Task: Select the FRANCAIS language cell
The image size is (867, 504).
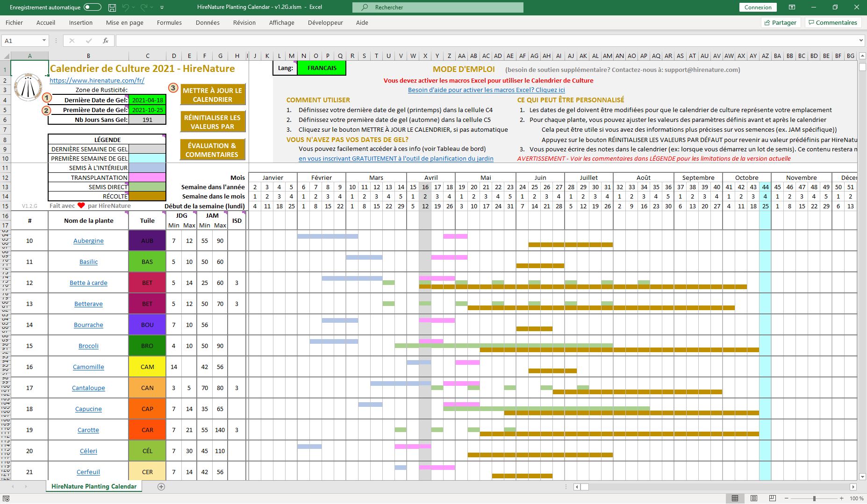Action: pos(322,68)
